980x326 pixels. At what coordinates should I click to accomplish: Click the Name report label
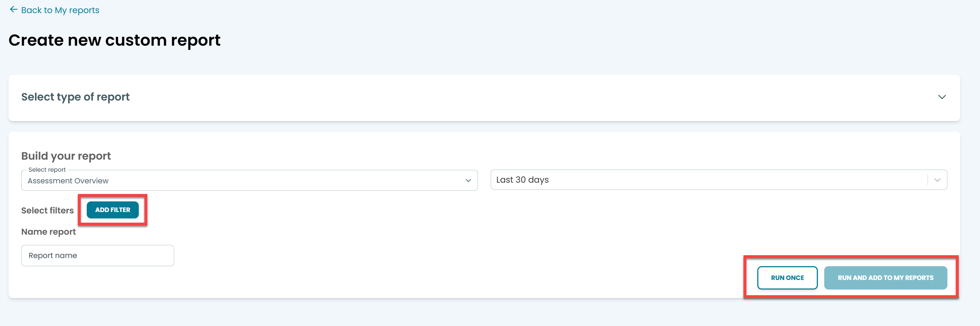(49, 231)
